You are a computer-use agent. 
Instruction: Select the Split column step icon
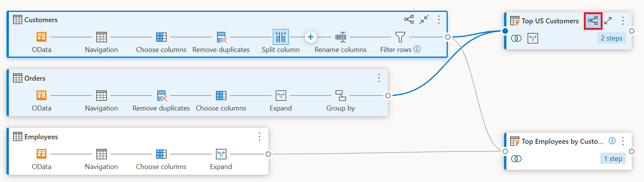281,37
